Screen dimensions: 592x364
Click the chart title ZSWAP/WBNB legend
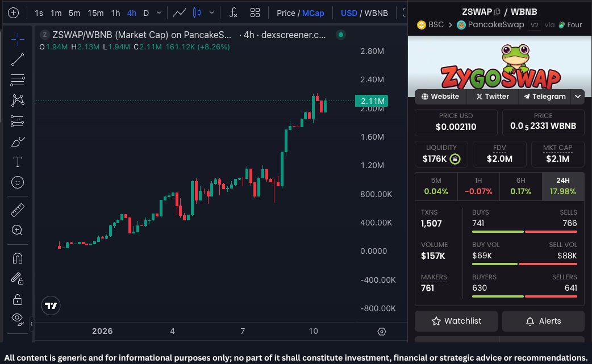pyautogui.click(x=141, y=35)
